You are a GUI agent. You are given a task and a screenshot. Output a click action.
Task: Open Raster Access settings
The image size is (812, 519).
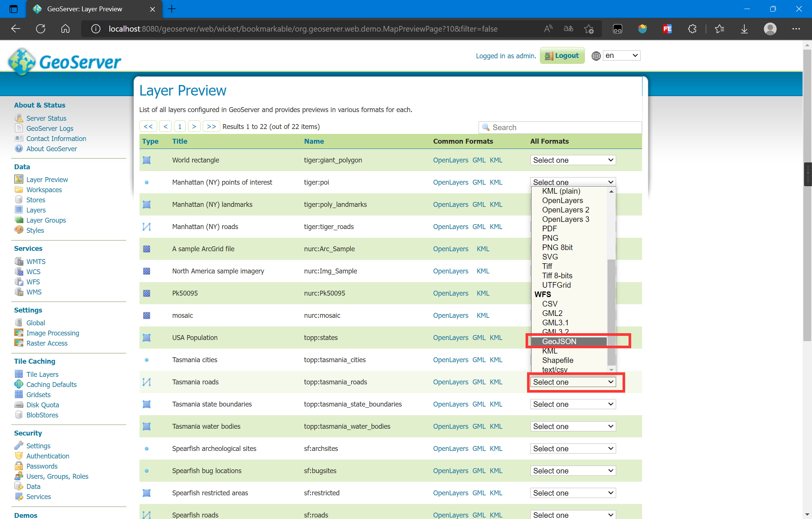[47, 343]
